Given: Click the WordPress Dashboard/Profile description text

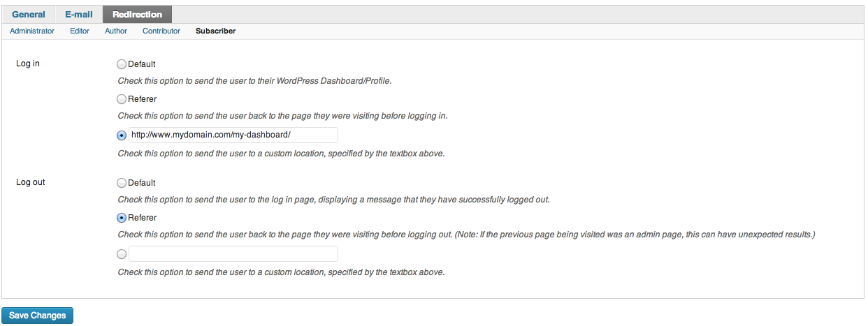Looking at the screenshot, I should point(255,81).
